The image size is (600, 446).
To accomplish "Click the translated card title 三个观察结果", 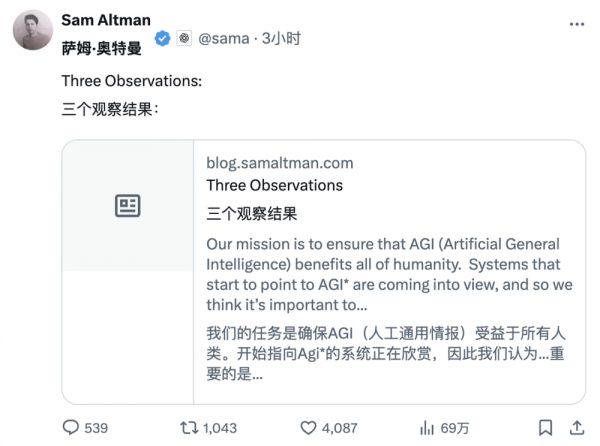I will pyautogui.click(x=251, y=213).
